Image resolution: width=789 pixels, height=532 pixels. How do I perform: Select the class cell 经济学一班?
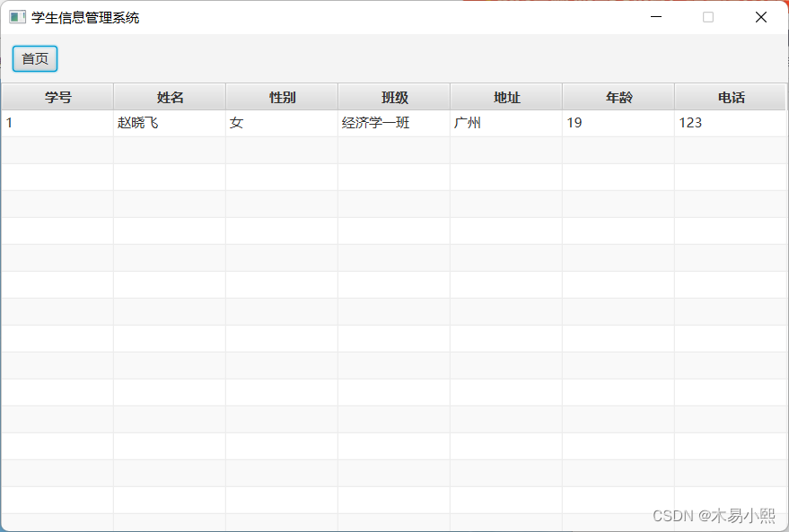click(394, 123)
